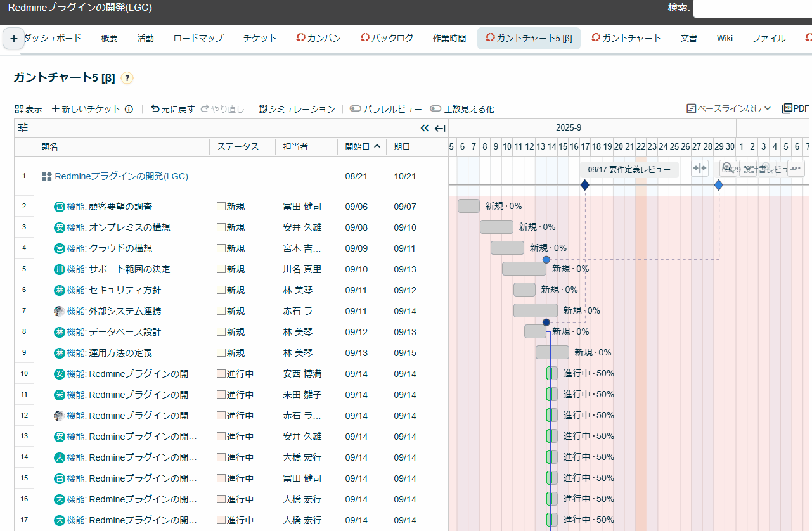Image resolution: width=812 pixels, height=531 pixels.
Task: Click the photo avatar for 外部システム連携
Action: pos(60,311)
